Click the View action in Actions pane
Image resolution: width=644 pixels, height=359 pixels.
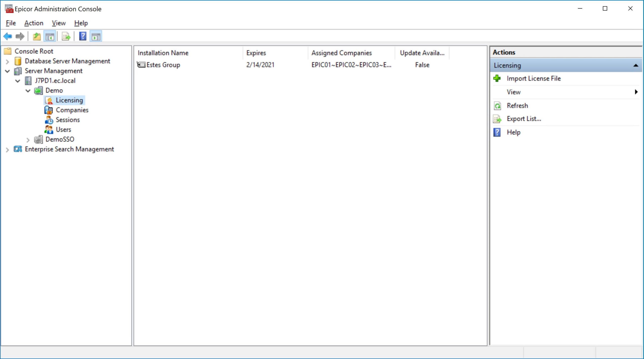point(513,92)
